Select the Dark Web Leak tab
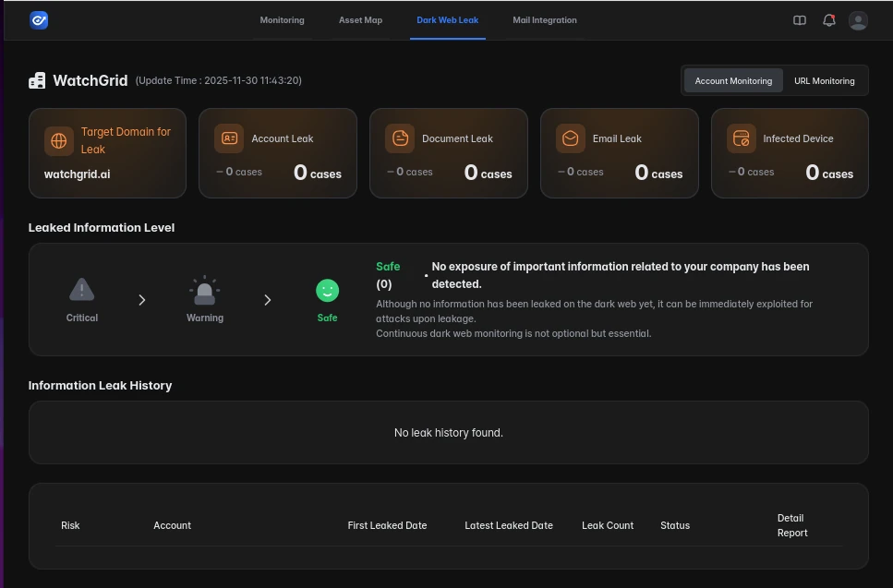This screenshot has width=893, height=588. coord(448,20)
